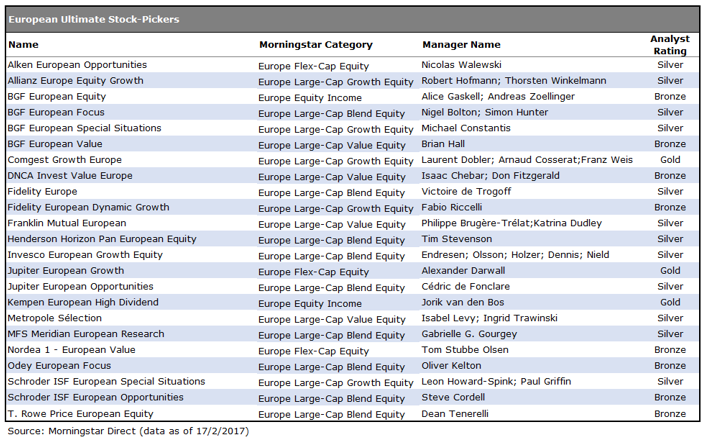This screenshot has height=442, width=708.
Task: Click manager name 'Alexander Darwall'
Action: pos(463,271)
